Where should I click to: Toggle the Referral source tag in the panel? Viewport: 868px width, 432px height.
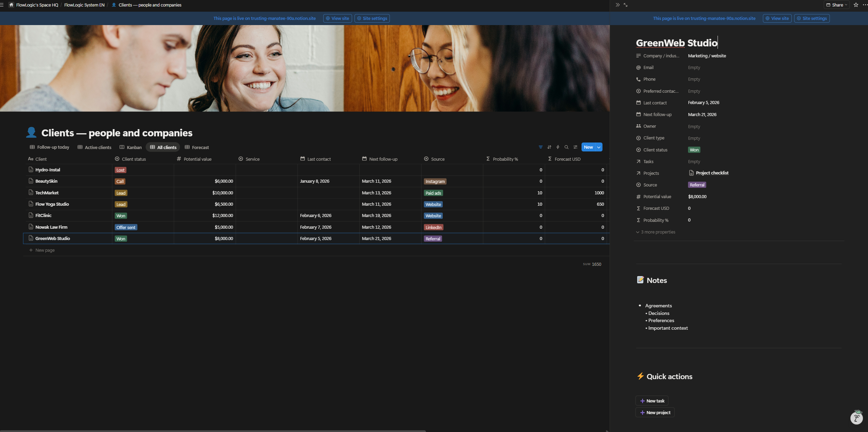(x=697, y=185)
